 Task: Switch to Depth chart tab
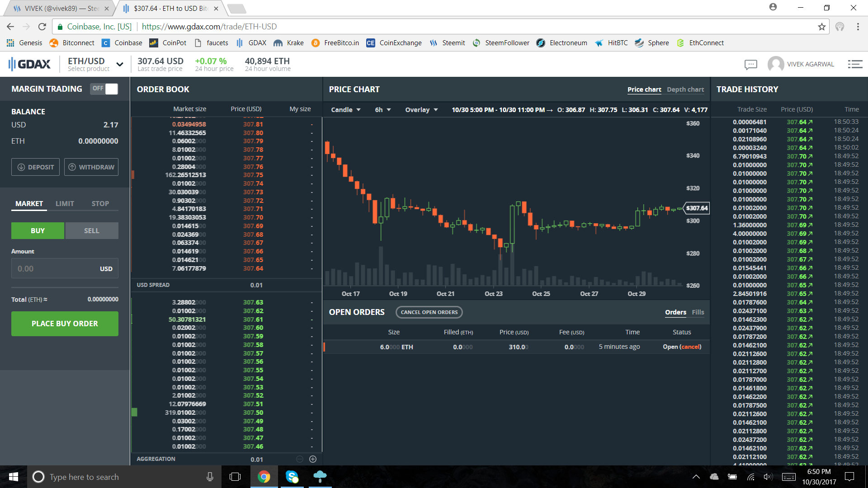(x=685, y=89)
